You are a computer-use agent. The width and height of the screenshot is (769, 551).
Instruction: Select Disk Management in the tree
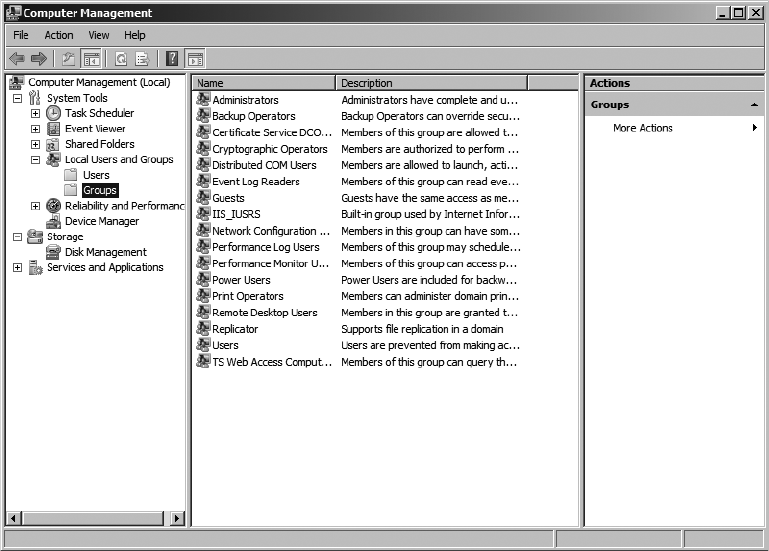(106, 252)
